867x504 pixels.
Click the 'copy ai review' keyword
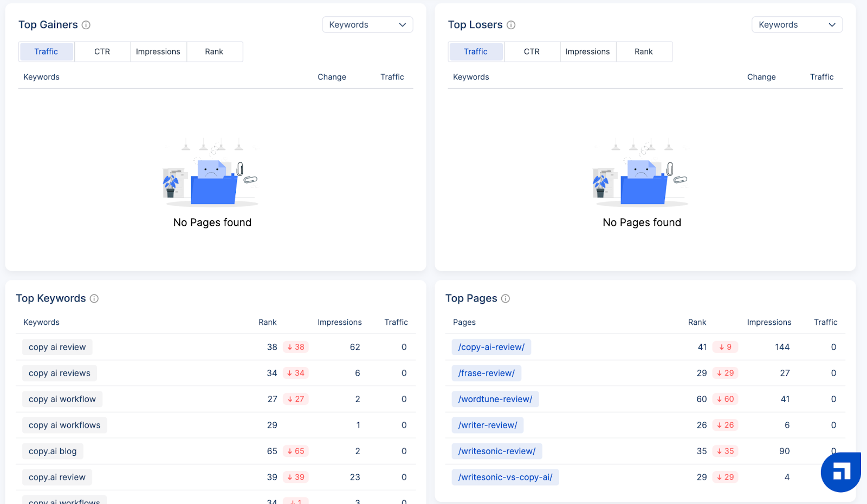point(57,347)
